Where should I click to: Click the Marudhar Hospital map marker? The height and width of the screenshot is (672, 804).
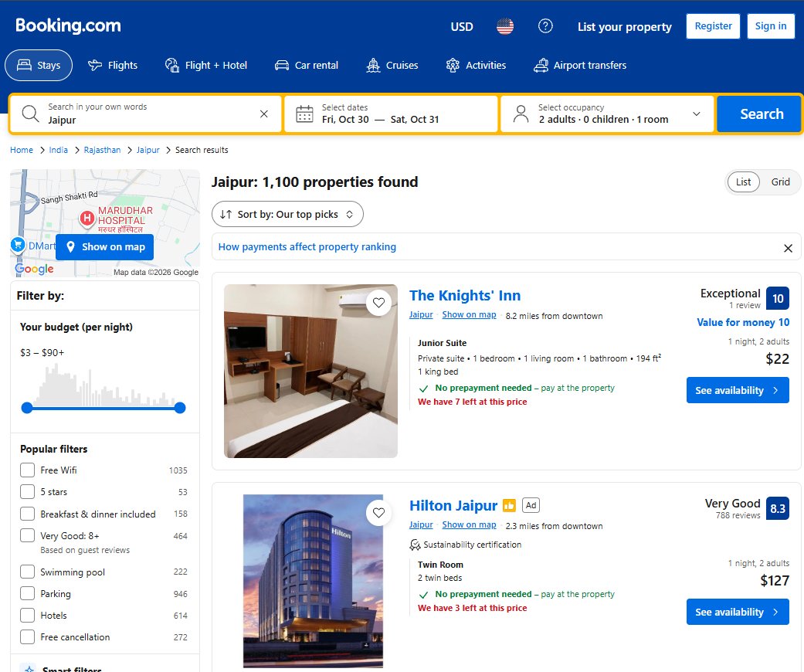tap(87, 219)
